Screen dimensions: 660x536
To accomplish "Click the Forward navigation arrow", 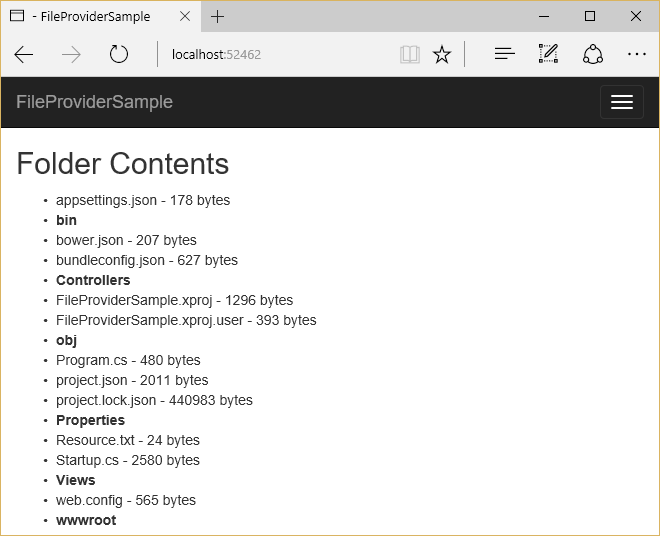I will (71, 55).
